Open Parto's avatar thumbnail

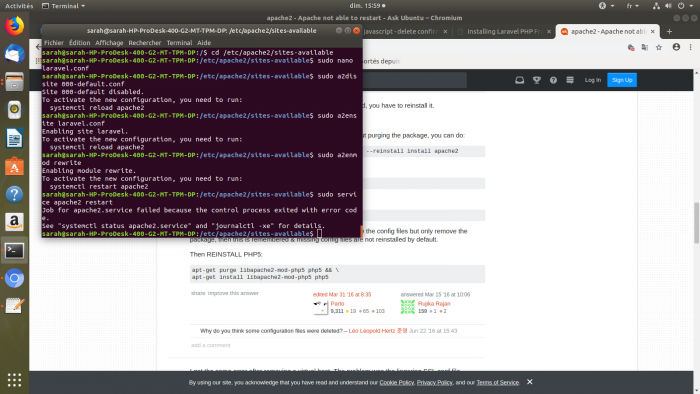[x=320, y=307]
